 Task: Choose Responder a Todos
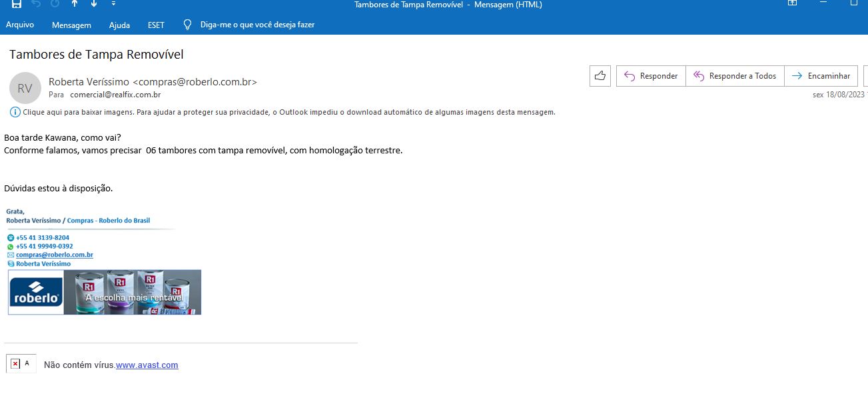tap(735, 76)
